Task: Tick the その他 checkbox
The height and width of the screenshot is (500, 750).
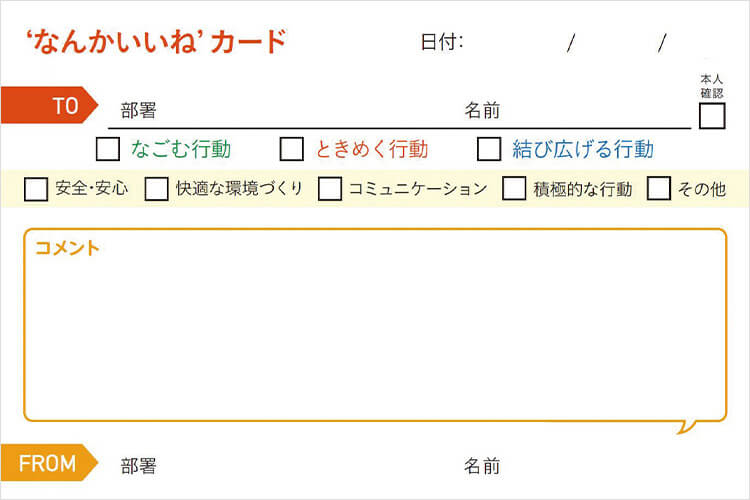Action: 658,188
